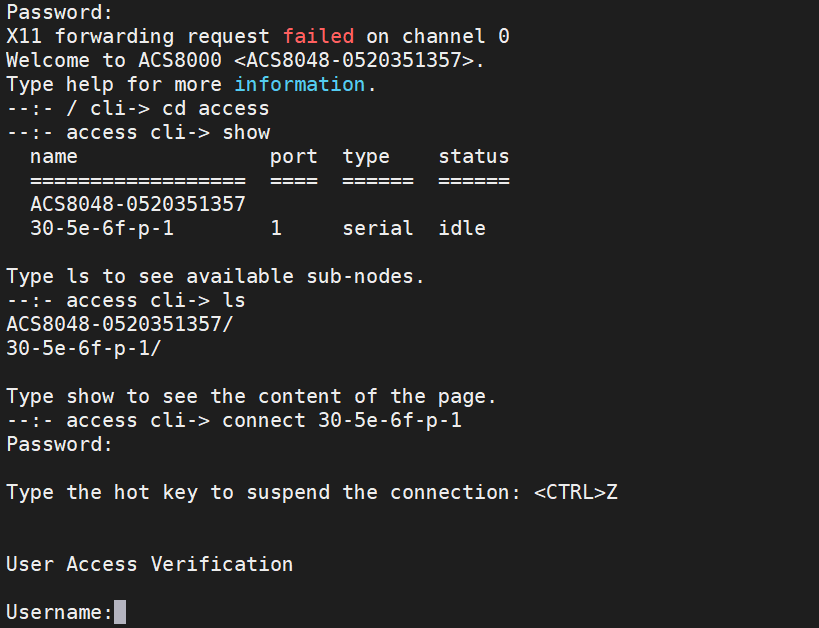819x628 pixels.
Task: Click the "port" column header
Action: [x=294, y=156]
